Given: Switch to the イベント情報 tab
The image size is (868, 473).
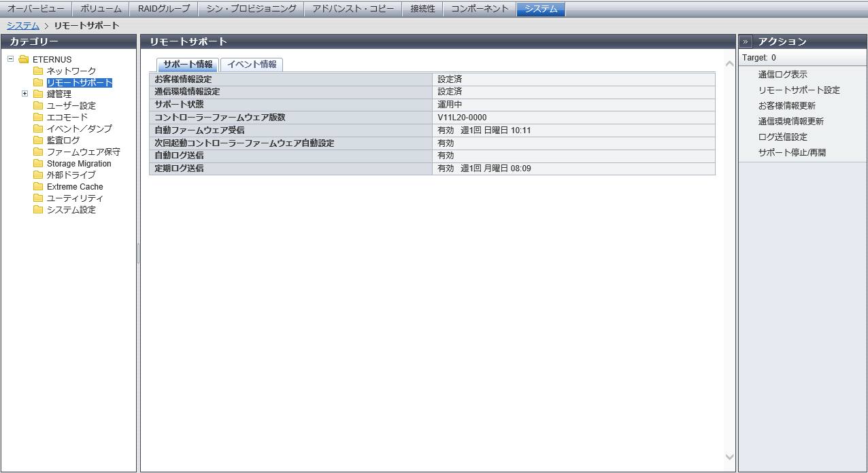Looking at the screenshot, I should pyautogui.click(x=252, y=65).
